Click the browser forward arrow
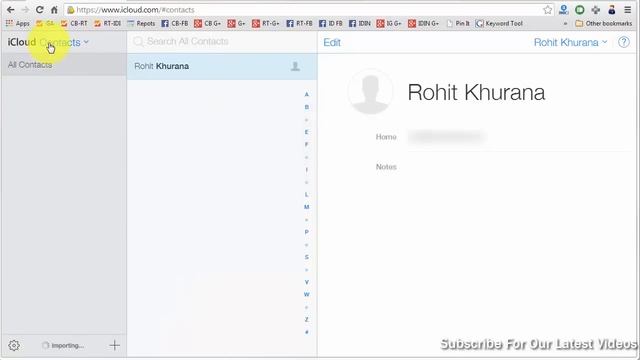640x360 pixels. tap(25, 10)
